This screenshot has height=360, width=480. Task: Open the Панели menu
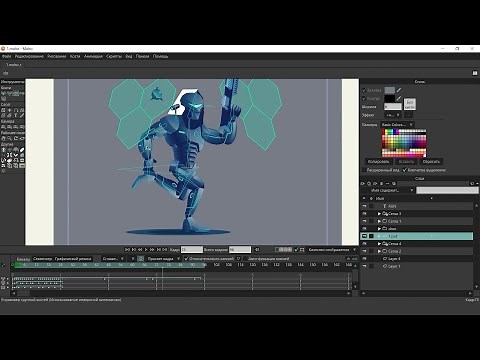coord(142,56)
